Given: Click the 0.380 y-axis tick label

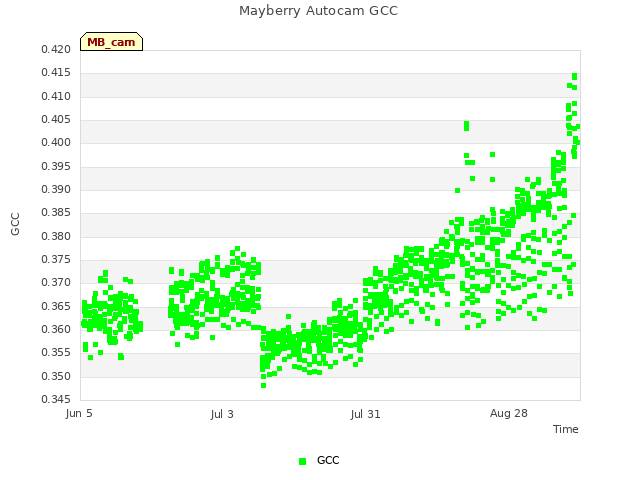Looking at the screenshot, I should (56, 236).
